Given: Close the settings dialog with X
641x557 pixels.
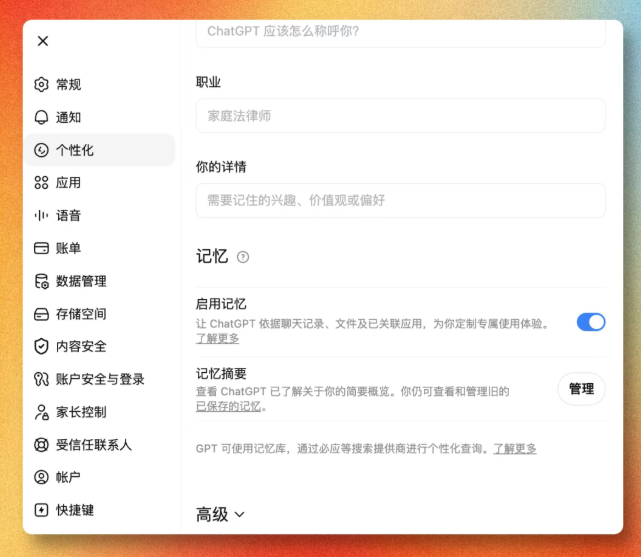Looking at the screenshot, I should [x=43, y=41].
